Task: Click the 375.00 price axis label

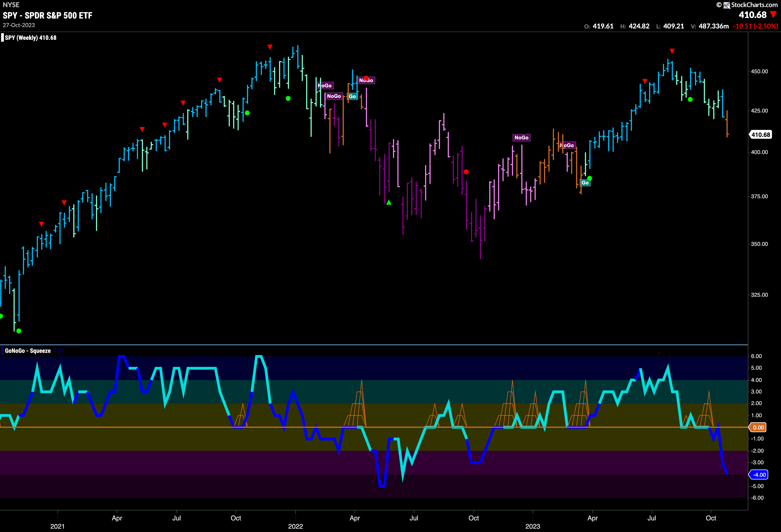Action: tap(759, 196)
